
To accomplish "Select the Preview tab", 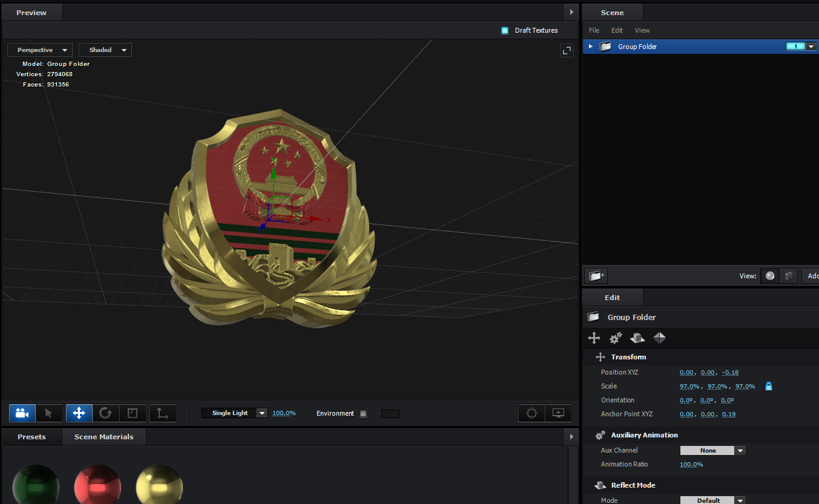I will click(x=31, y=13).
